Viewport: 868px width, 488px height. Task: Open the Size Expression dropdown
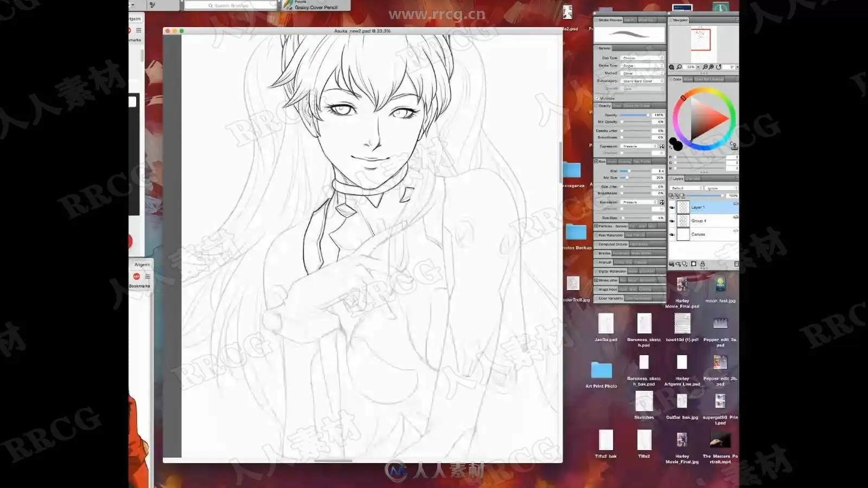[639, 202]
